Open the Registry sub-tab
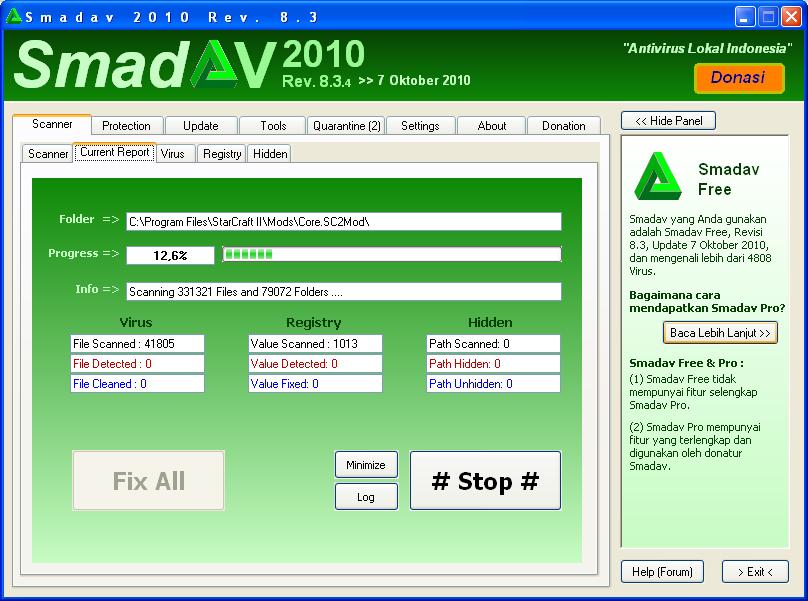This screenshot has width=808, height=601. (x=221, y=153)
